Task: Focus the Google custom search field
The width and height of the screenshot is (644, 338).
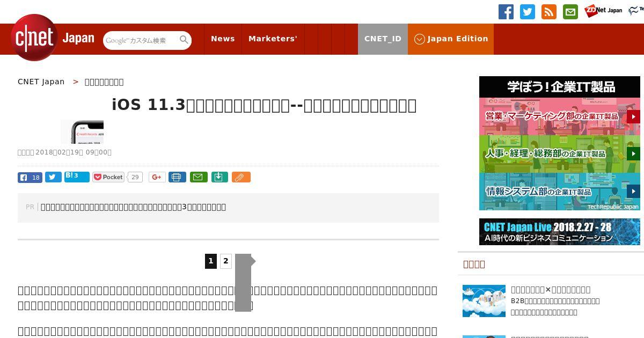Action: pos(141,40)
